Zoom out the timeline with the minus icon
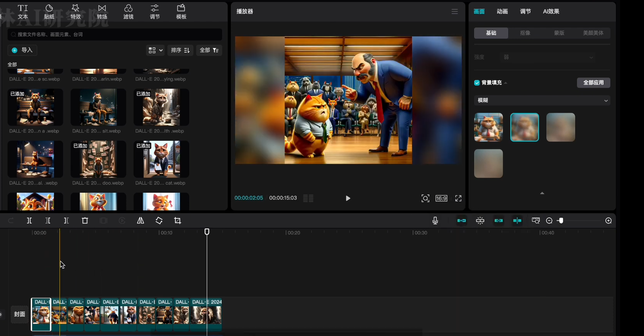 click(549, 221)
